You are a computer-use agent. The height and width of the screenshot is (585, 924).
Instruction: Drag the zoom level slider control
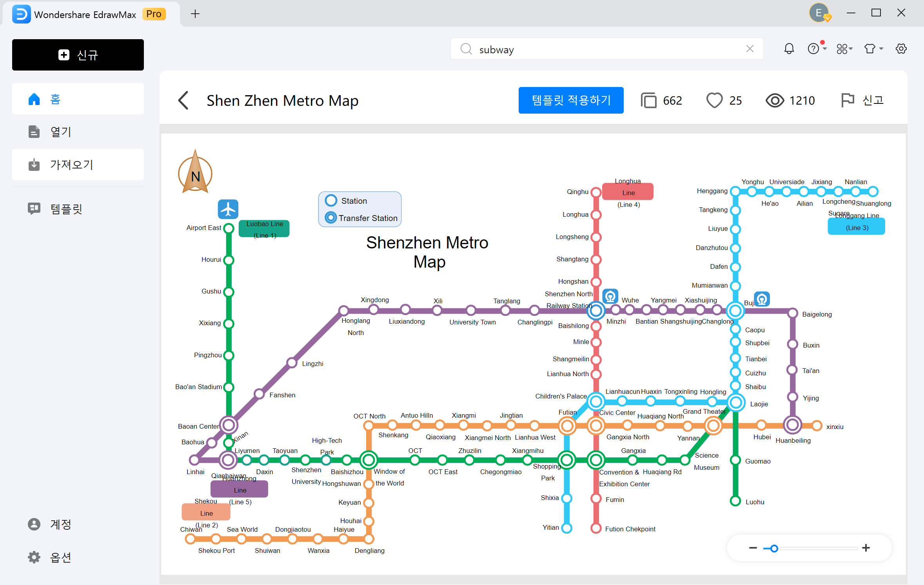pyautogui.click(x=775, y=549)
